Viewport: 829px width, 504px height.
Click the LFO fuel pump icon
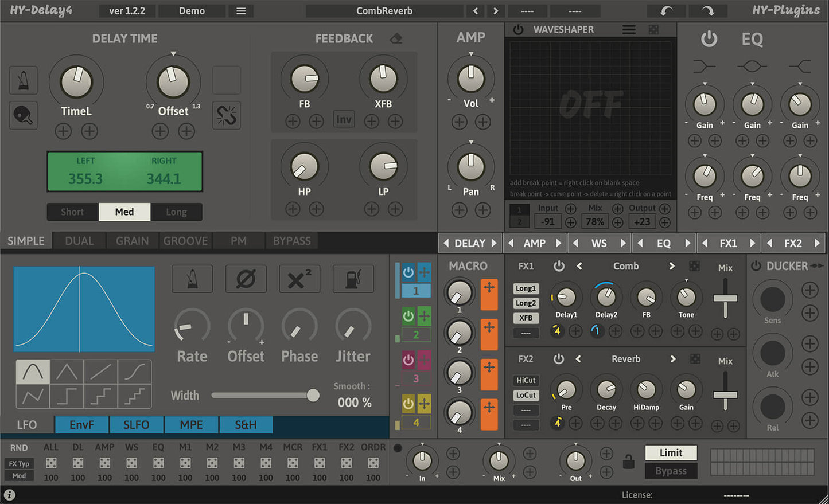(x=353, y=279)
